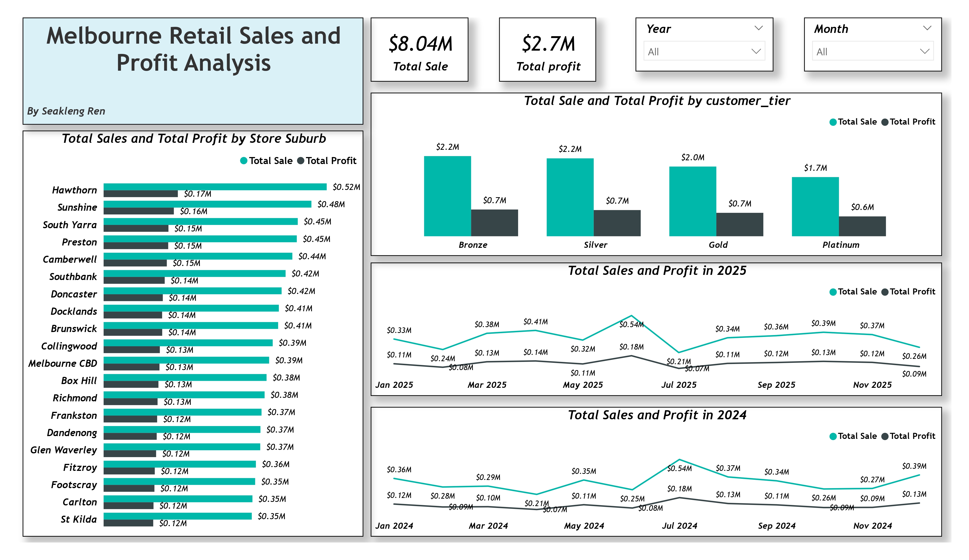Click the Glen Waverley suburb label
The image size is (969, 560).
tap(64, 450)
